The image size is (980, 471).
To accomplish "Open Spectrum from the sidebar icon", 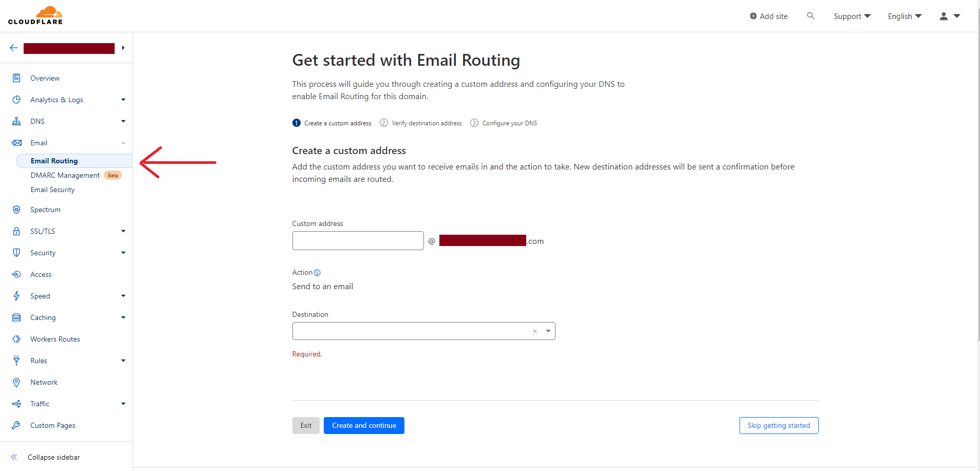I will (17, 209).
